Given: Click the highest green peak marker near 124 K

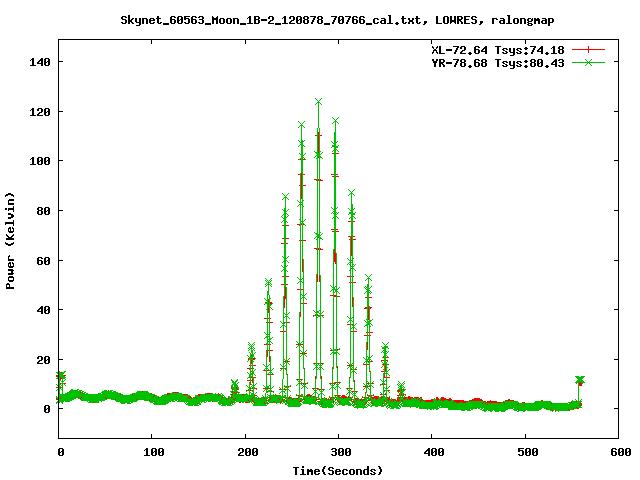Looking at the screenshot, I should 318,102.
